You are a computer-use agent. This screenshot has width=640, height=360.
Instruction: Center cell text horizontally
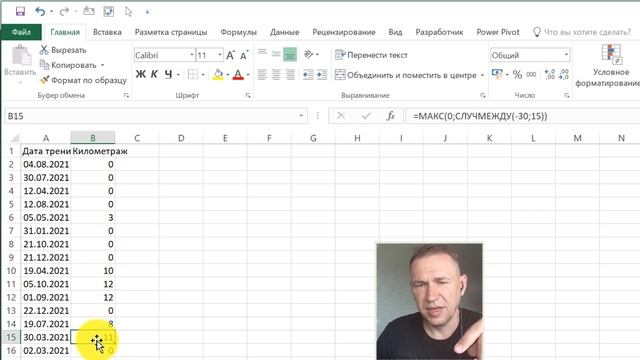276,75
